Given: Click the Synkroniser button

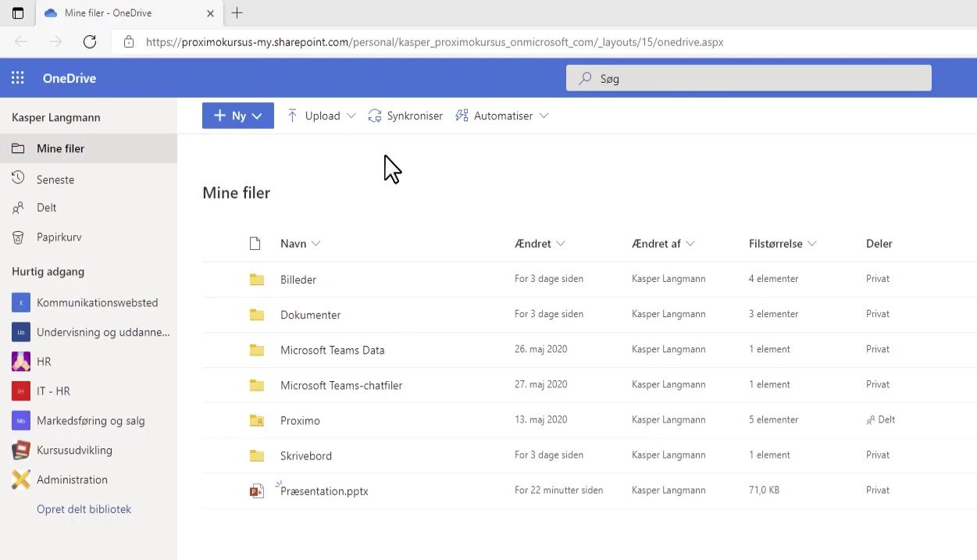Looking at the screenshot, I should click(405, 116).
